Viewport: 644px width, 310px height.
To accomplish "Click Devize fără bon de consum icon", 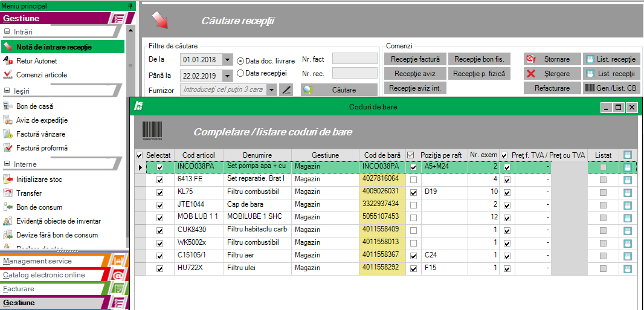I will point(8,235).
